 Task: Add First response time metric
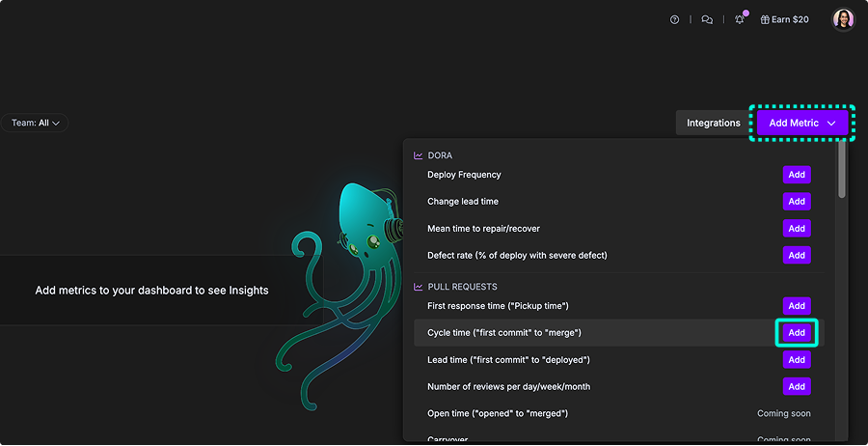(797, 306)
